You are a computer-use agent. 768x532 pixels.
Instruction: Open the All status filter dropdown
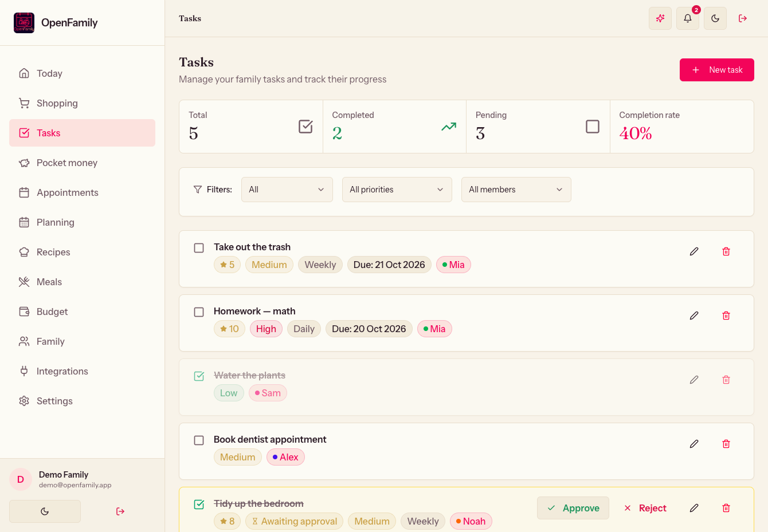click(287, 190)
